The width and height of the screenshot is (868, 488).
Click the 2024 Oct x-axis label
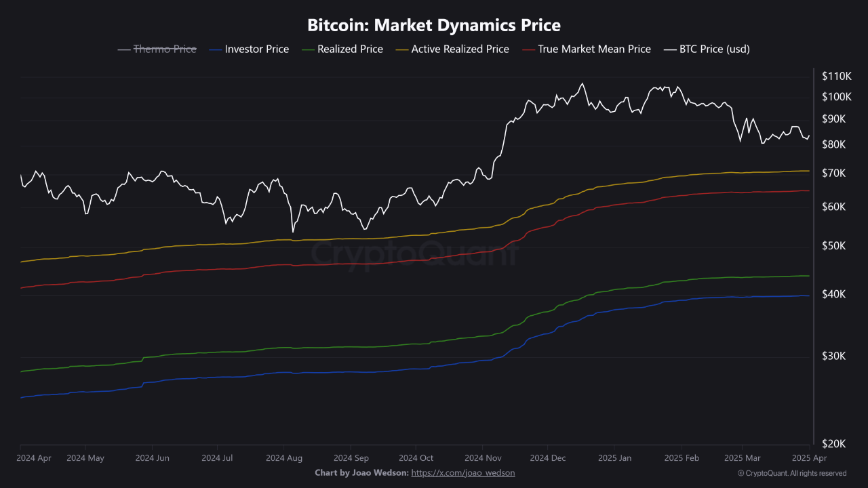click(x=416, y=458)
